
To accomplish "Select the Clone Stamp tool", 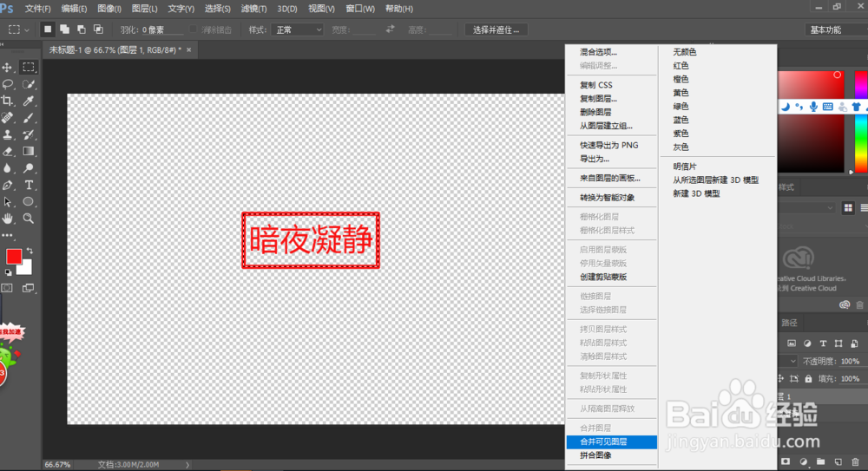I will [7, 134].
